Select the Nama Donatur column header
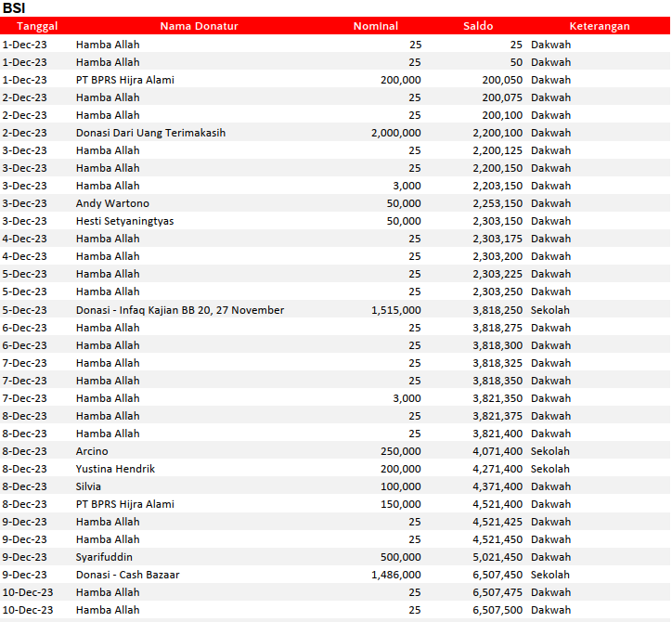Image resolution: width=672 pixels, height=622 pixels. (x=199, y=26)
